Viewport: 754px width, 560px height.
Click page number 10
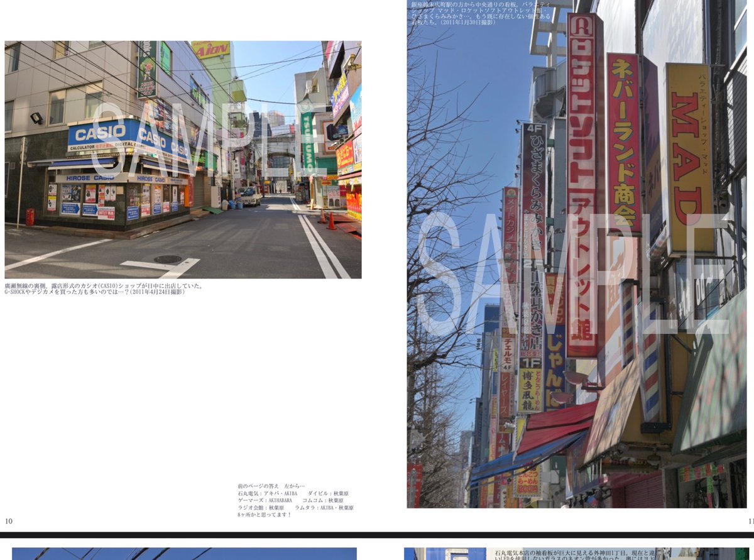[9, 521]
